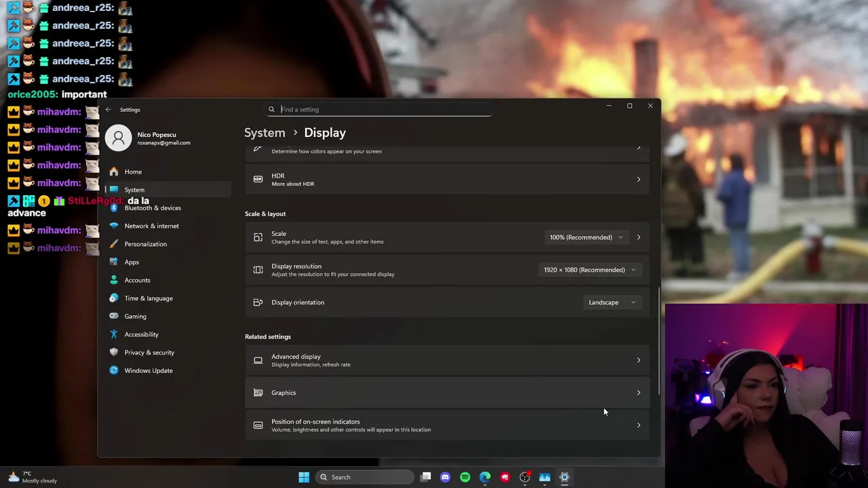Viewport: 868px width, 488px height.
Task: Click the Display orientation row icon
Action: (x=258, y=302)
